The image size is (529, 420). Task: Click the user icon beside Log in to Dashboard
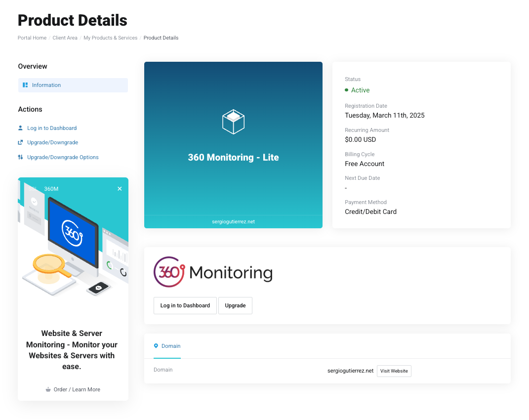(20, 128)
